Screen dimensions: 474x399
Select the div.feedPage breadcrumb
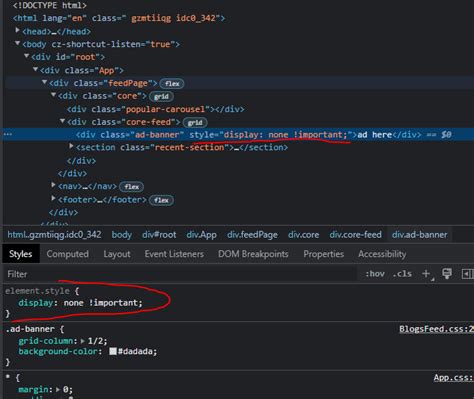[252, 235]
